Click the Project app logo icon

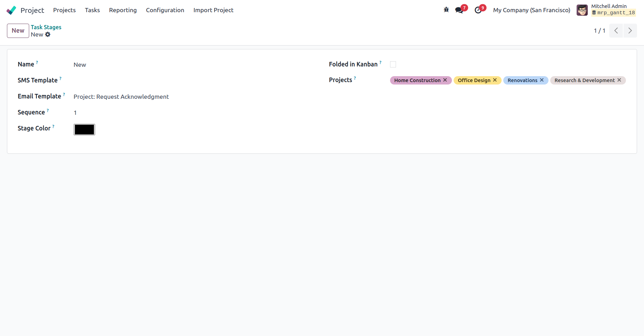point(11,10)
